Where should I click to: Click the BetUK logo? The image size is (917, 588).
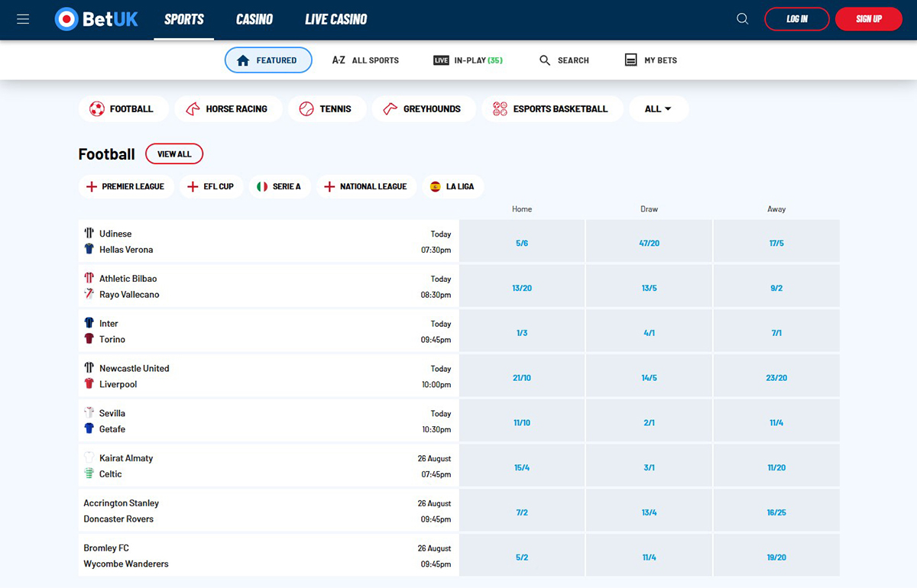[x=97, y=19]
